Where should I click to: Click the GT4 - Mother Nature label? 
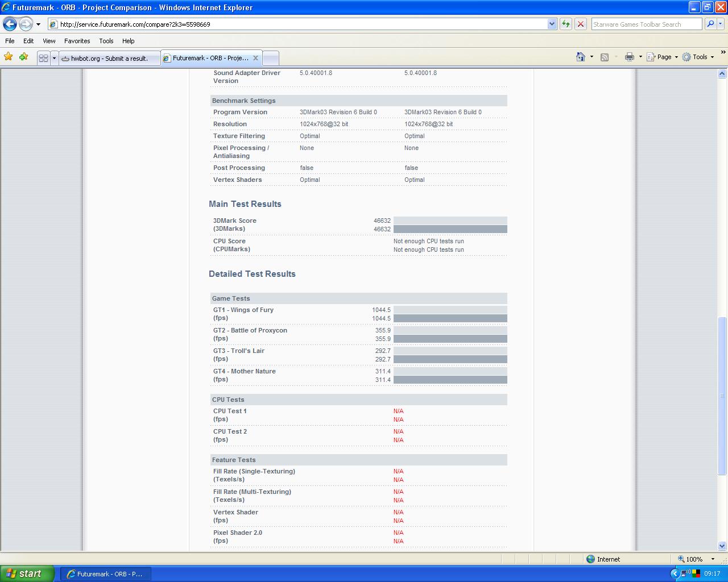pos(245,371)
